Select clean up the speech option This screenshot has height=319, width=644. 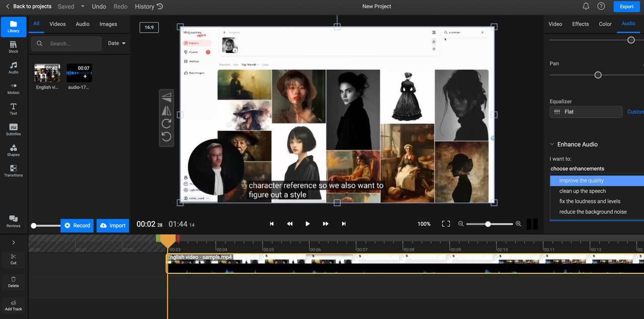(597, 191)
